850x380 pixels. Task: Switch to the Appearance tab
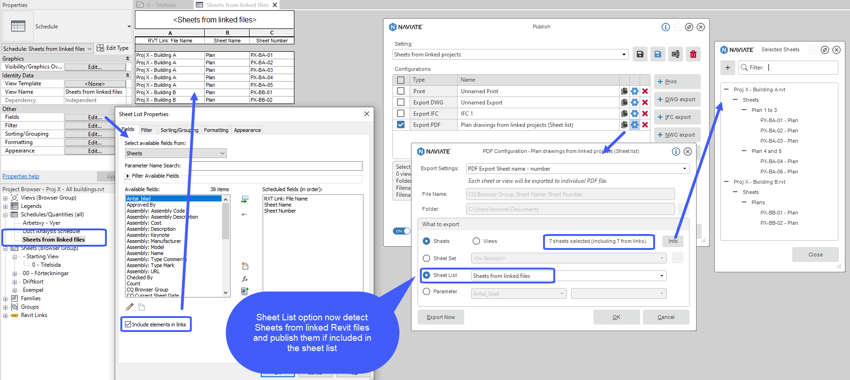pyautogui.click(x=248, y=130)
